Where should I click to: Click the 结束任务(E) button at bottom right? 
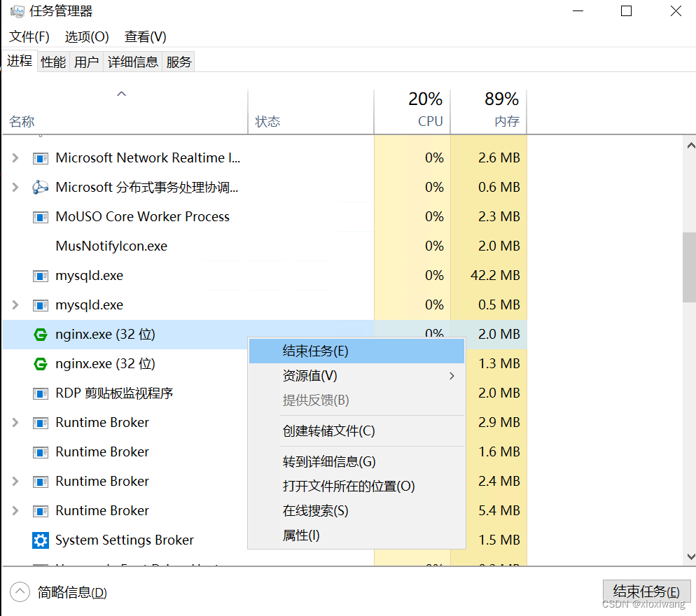pyautogui.click(x=646, y=591)
